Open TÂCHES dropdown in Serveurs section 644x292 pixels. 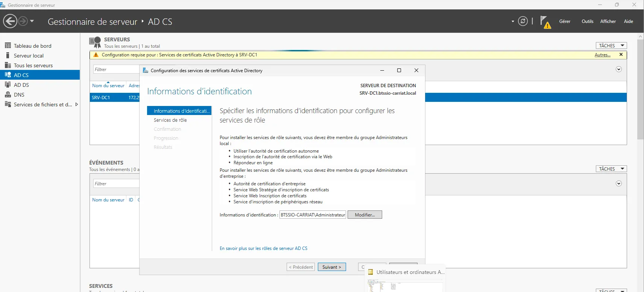611,45
